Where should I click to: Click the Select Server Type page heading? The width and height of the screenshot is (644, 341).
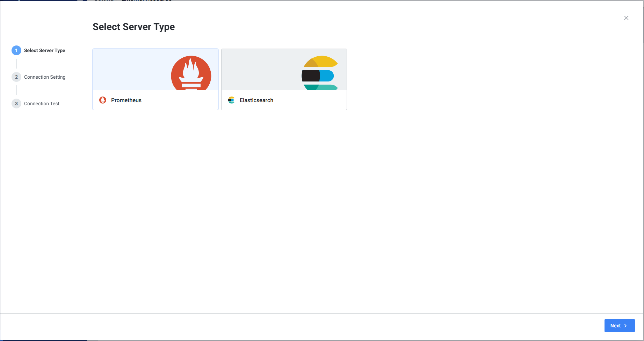point(133,27)
